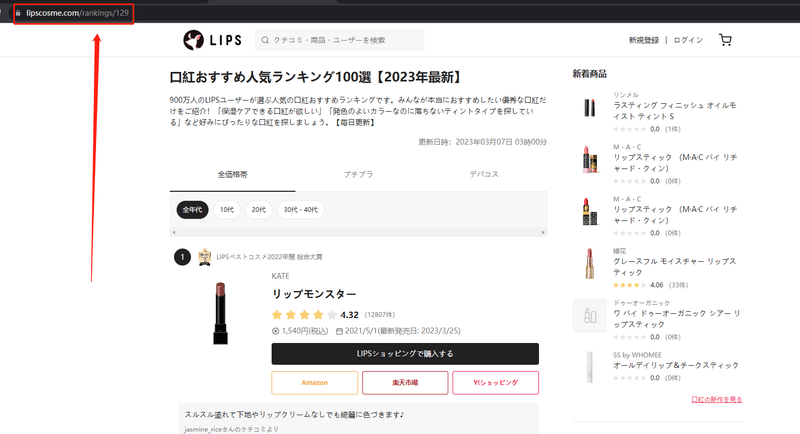
Task: Click the 口紅おすすめ人気ランキング100選 heading
Action: tap(316, 77)
